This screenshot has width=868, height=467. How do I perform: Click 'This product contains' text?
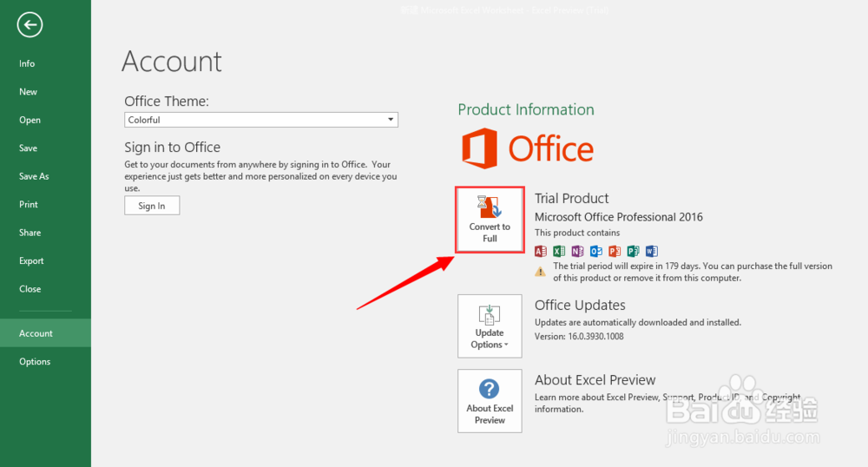pos(577,233)
